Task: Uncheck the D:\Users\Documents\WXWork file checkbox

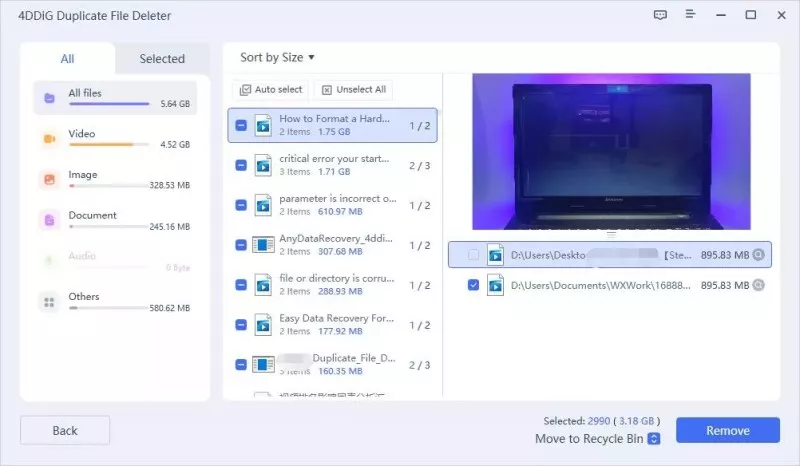Action: point(473,285)
